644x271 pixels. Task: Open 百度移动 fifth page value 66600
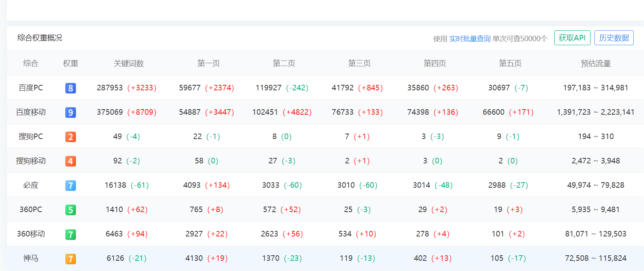coord(494,112)
